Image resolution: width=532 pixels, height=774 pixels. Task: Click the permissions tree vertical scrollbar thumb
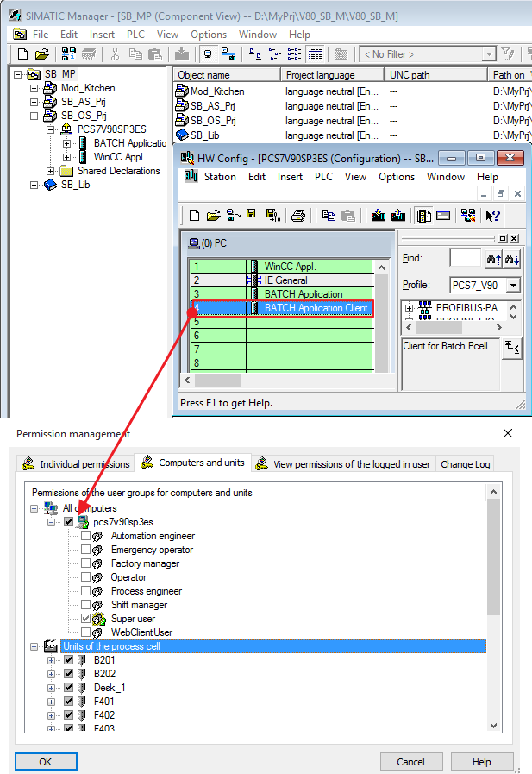pos(493,557)
